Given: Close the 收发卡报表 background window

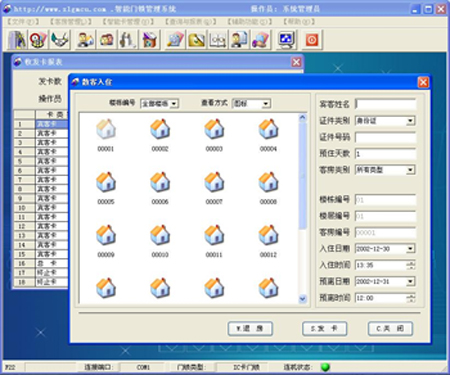Looking at the screenshot, I should coord(296,62).
